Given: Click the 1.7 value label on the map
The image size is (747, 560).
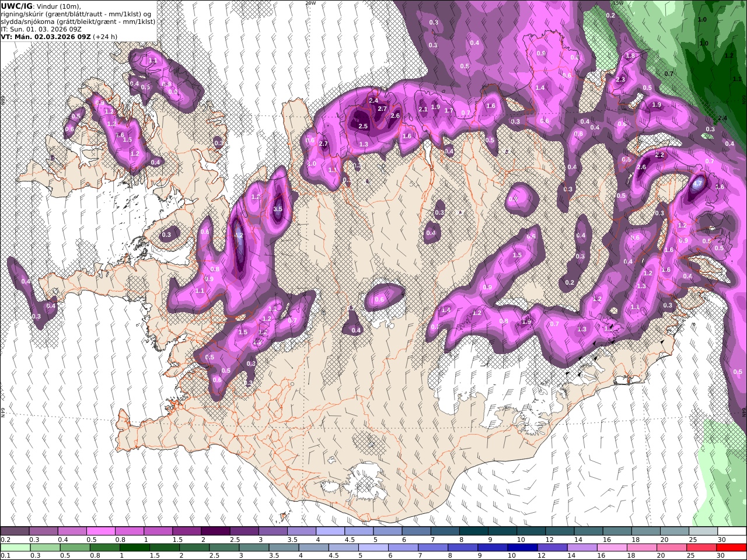Looking at the screenshot, I should (x=449, y=110).
